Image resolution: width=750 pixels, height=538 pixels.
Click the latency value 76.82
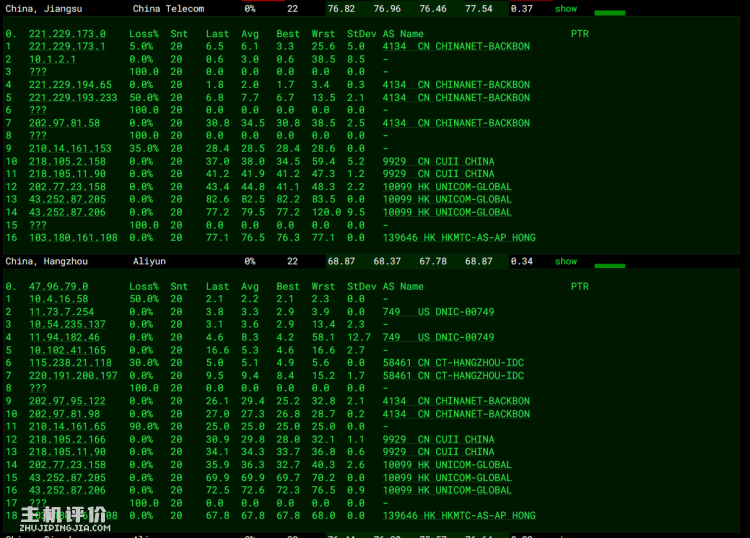(341, 9)
